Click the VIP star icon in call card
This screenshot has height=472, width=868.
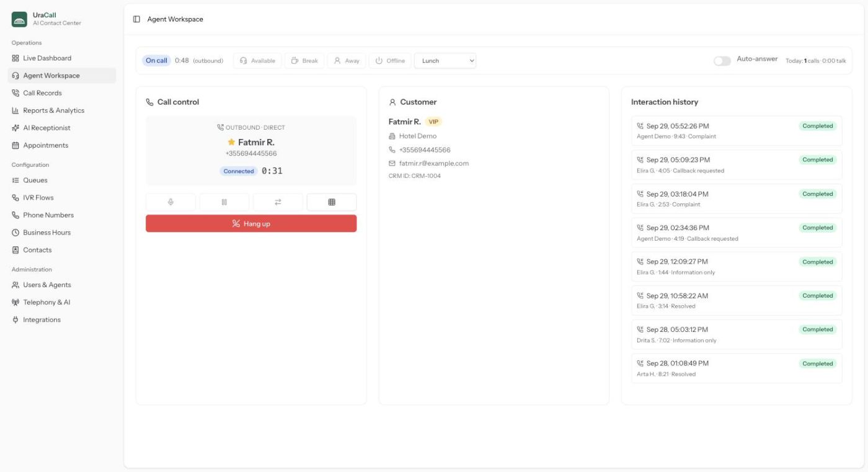point(231,142)
